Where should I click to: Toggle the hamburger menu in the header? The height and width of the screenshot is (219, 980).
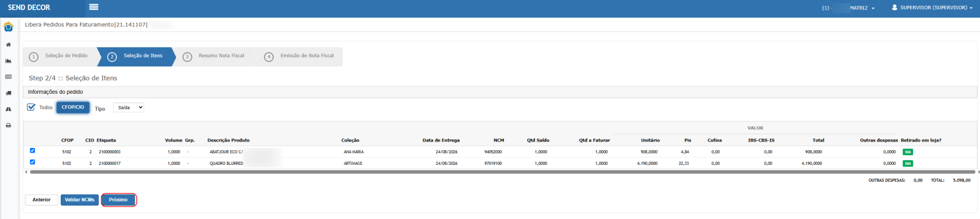click(x=93, y=8)
